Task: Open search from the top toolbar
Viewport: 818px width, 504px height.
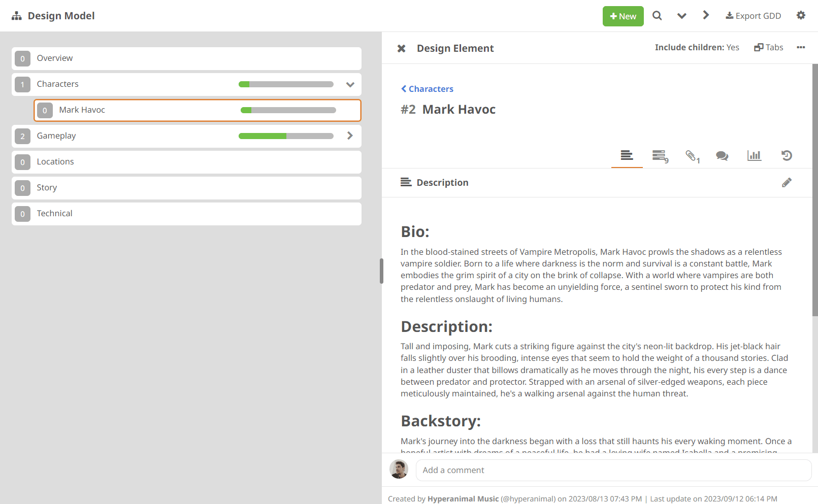Action: click(x=657, y=16)
